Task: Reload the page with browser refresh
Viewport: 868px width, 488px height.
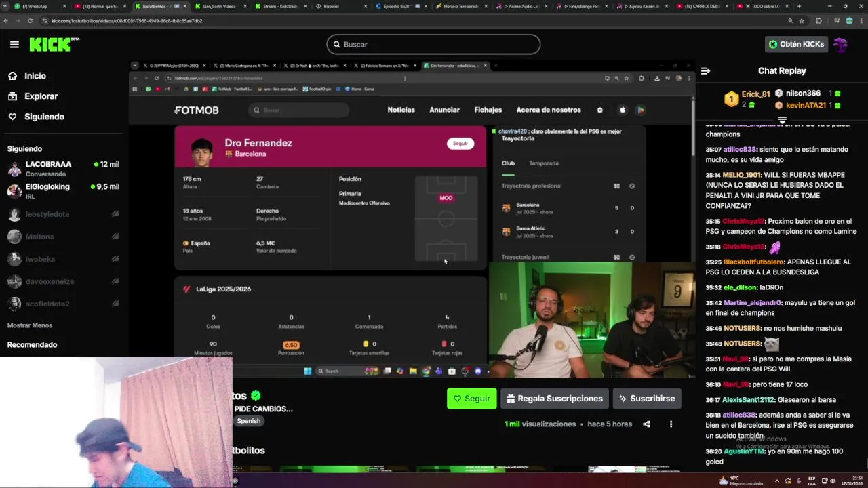Action: pos(30,21)
